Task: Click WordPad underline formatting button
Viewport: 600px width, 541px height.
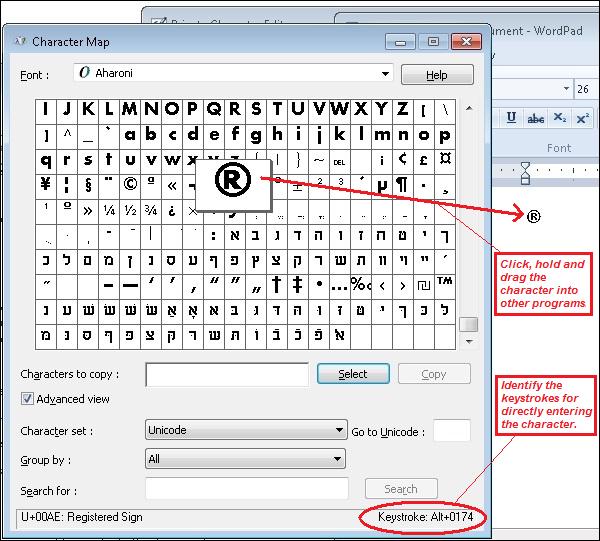Action: coord(511,118)
